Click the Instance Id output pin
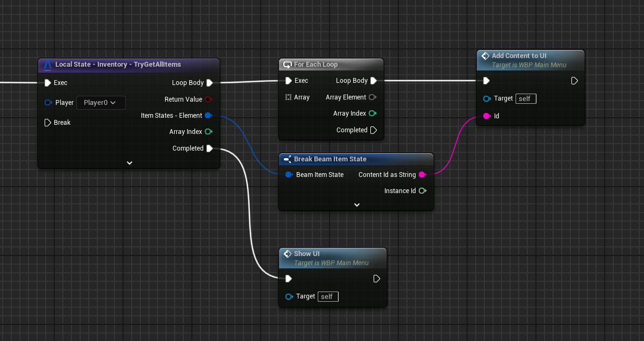The image size is (644, 341). [x=422, y=191]
